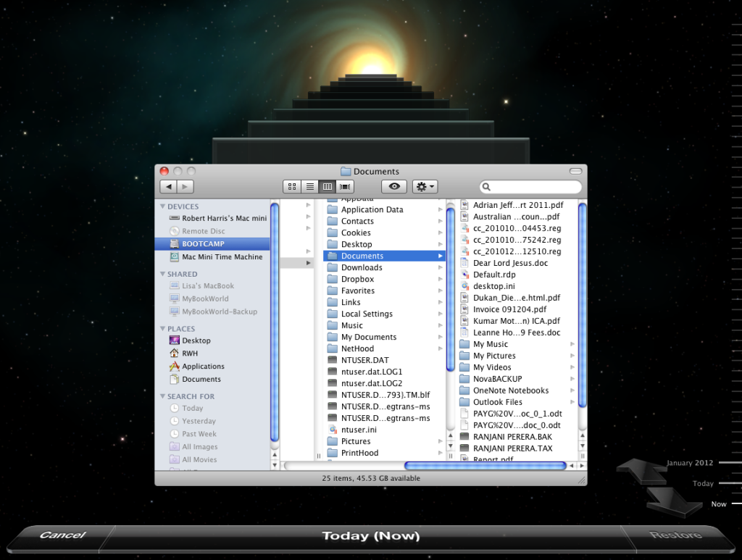742x560 pixels.
Task: Switch to list view
Action: 309,187
